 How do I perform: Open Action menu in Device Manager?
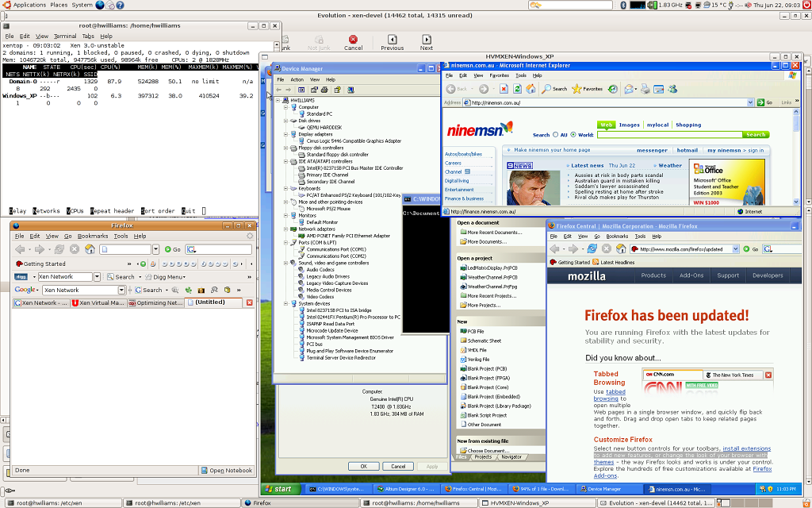coord(297,79)
